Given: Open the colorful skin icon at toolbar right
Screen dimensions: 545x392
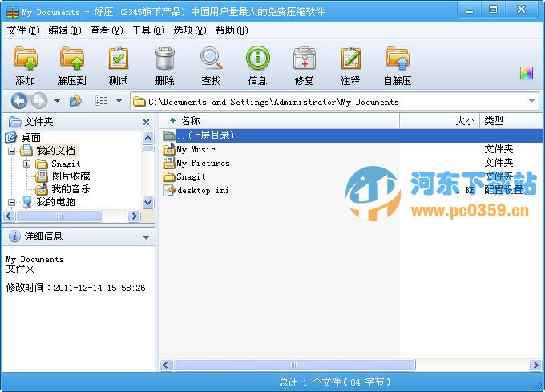Looking at the screenshot, I should click(x=527, y=73).
